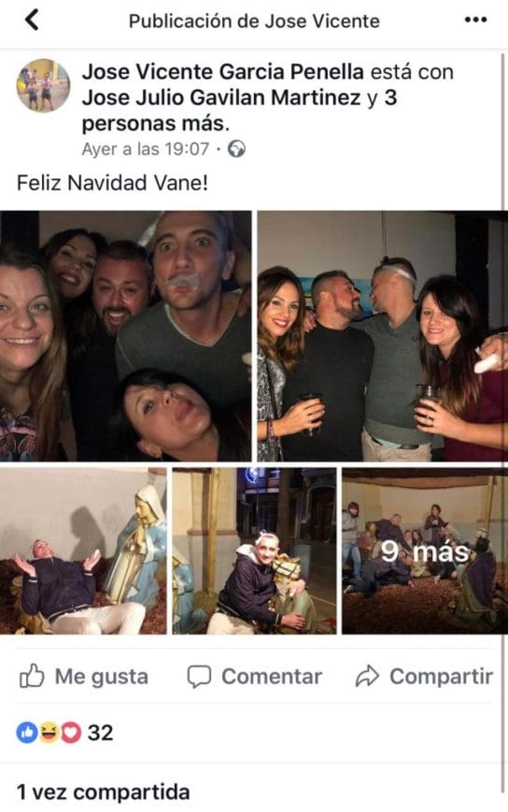The height and width of the screenshot is (812, 508).
Task: Open the group selfie photo
Action: point(125,336)
